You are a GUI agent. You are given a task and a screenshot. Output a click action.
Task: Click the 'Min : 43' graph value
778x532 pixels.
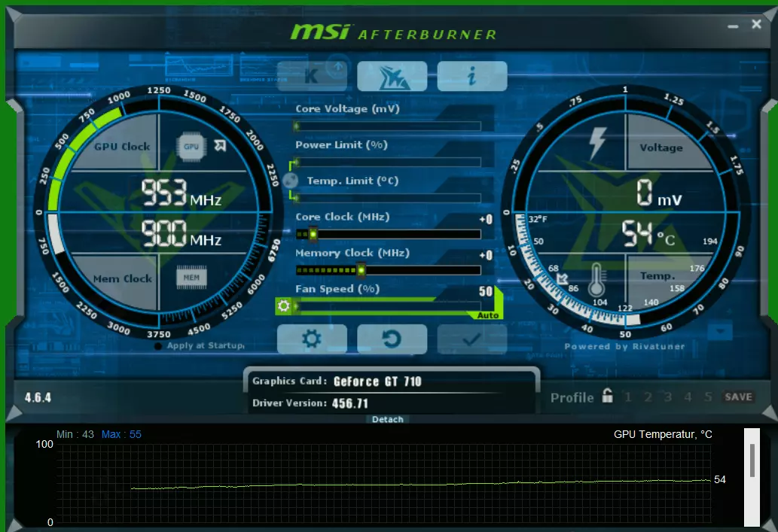[x=75, y=434]
